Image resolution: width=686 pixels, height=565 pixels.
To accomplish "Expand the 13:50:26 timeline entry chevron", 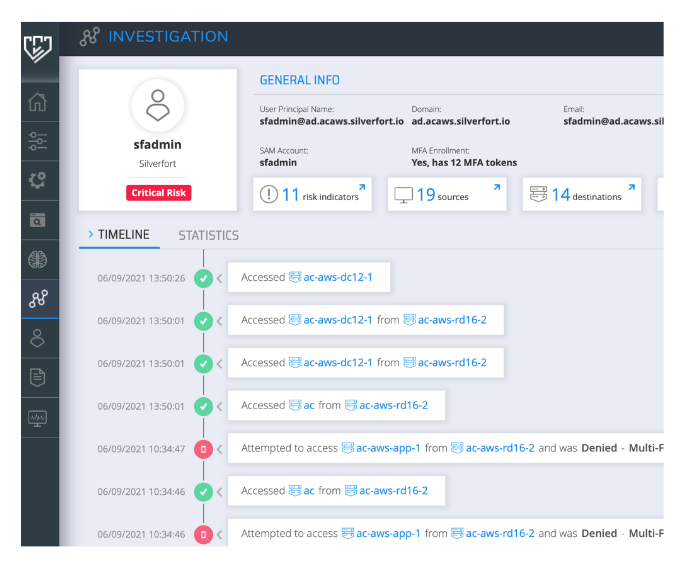I will pos(220,278).
